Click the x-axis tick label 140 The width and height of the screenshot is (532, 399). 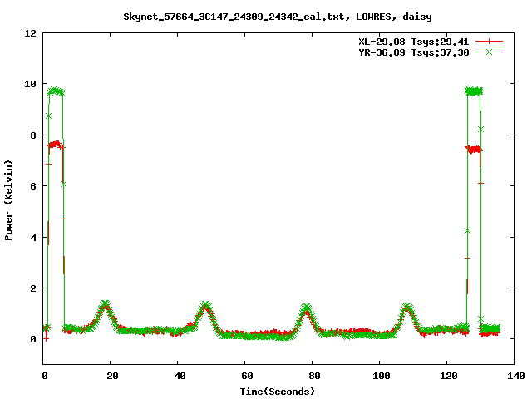coord(515,376)
